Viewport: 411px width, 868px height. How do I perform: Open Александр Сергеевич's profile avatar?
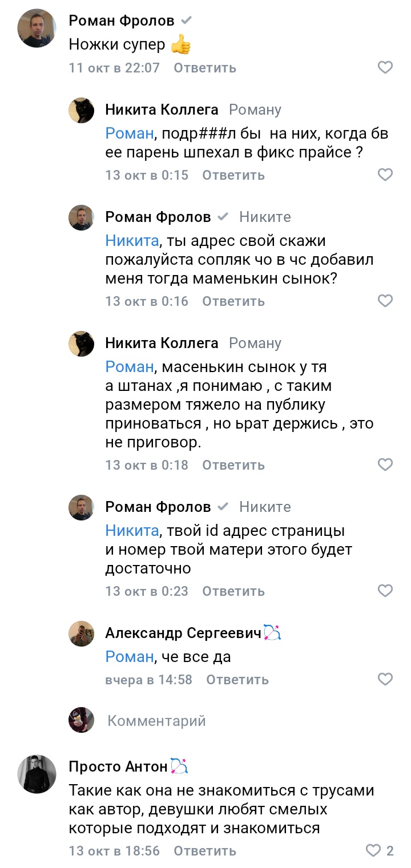[82, 633]
